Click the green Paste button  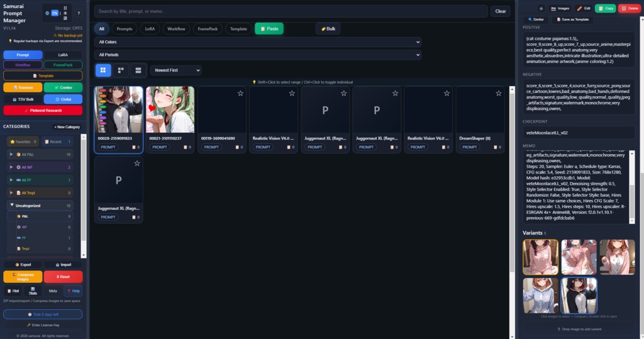click(x=269, y=29)
